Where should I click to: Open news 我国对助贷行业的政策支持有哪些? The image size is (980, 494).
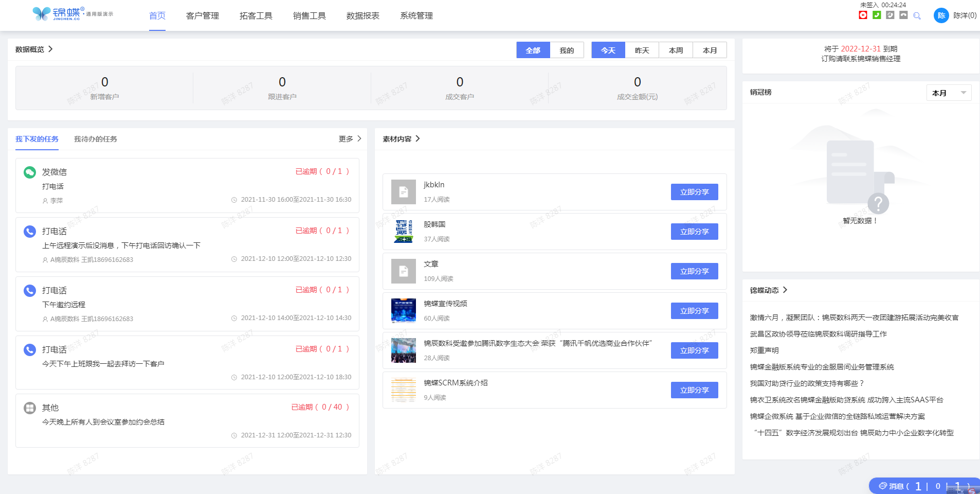[x=807, y=383]
